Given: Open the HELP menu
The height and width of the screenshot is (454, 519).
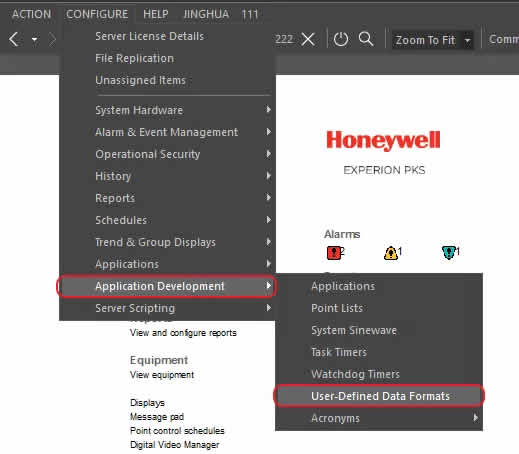Looking at the screenshot, I should point(156,14).
